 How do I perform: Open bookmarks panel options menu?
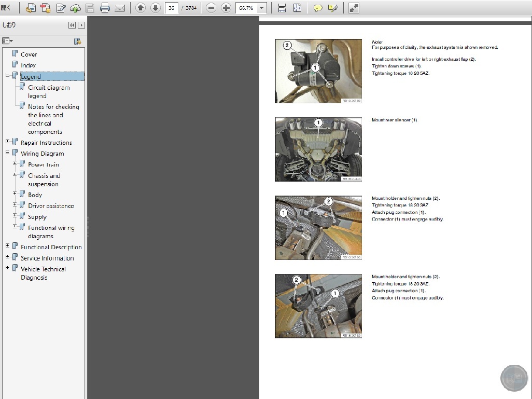tap(8, 41)
